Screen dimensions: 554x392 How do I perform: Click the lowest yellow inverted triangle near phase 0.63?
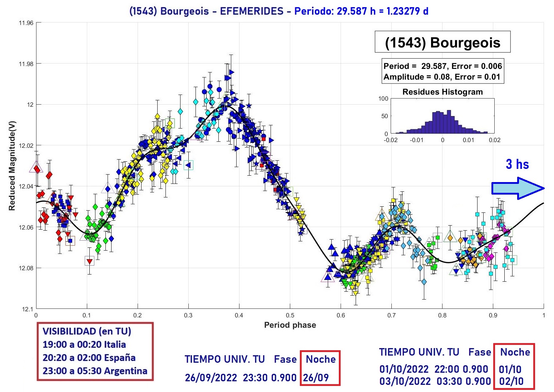click(x=355, y=293)
